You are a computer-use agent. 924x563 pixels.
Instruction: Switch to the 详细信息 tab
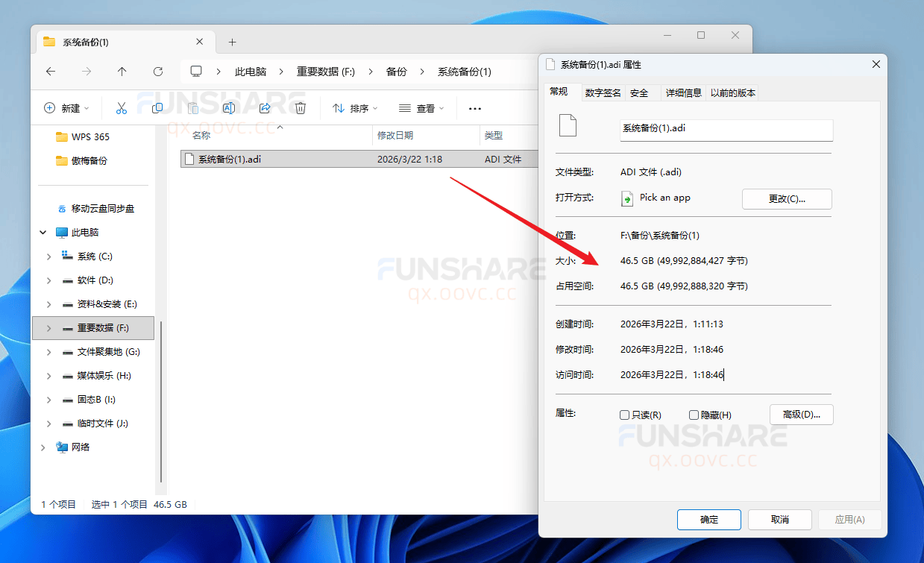coord(683,92)
